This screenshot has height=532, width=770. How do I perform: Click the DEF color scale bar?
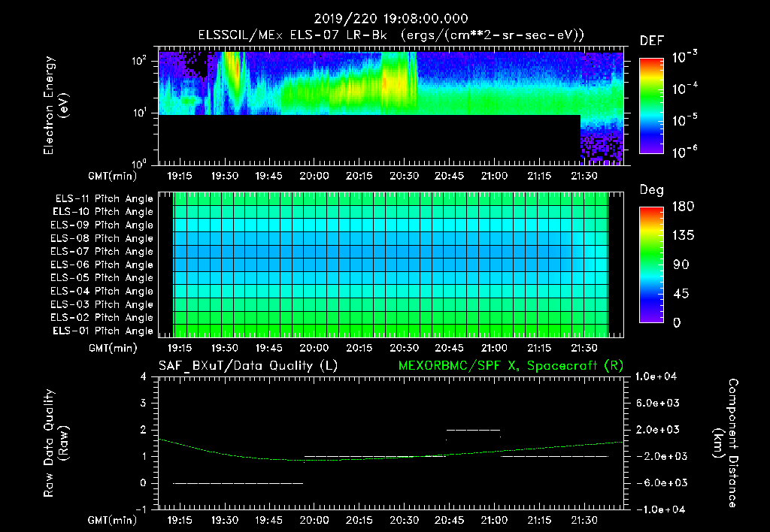tap(651, 106)
